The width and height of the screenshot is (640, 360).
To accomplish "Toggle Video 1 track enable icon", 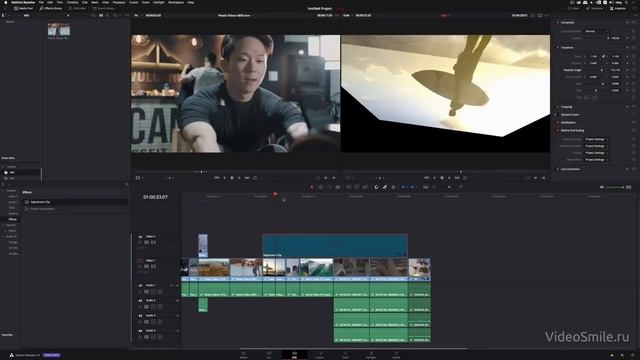I will pos(153,267).
